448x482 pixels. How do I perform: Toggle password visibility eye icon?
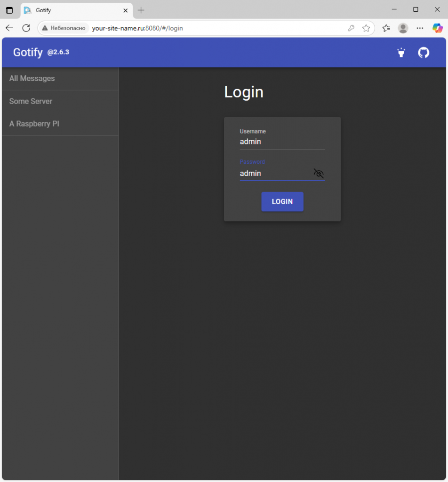coord(318,173)
